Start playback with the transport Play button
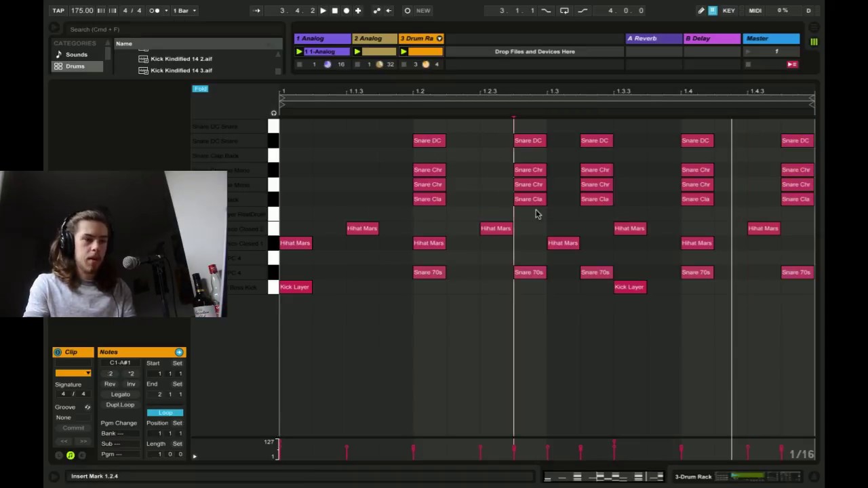Image resolution: width=868 pixels, height=488 pixels. coord(323,10)
